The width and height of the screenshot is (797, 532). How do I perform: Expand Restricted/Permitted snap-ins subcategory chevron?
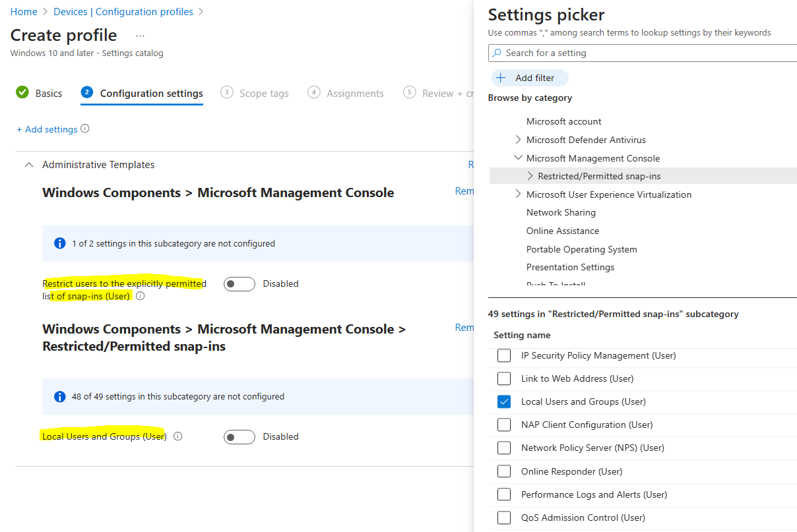tap(530, 176)
